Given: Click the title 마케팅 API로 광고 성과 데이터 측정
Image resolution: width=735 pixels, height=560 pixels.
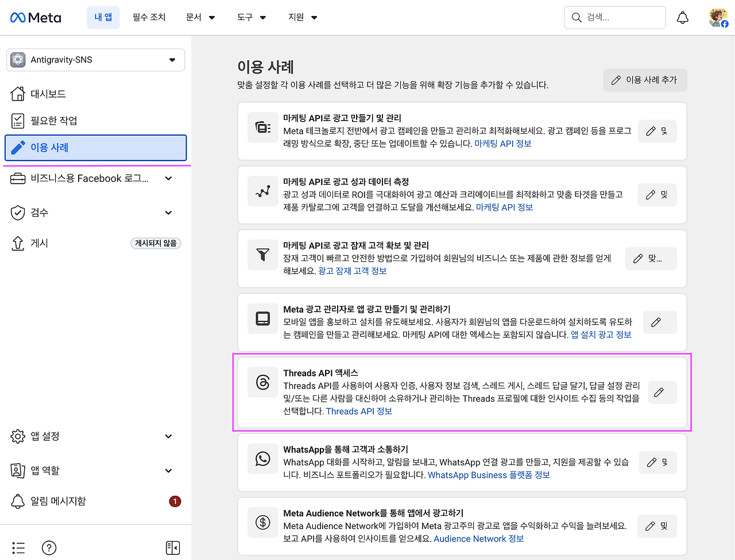Looking at the screenshot, I should tap(346, 182).
